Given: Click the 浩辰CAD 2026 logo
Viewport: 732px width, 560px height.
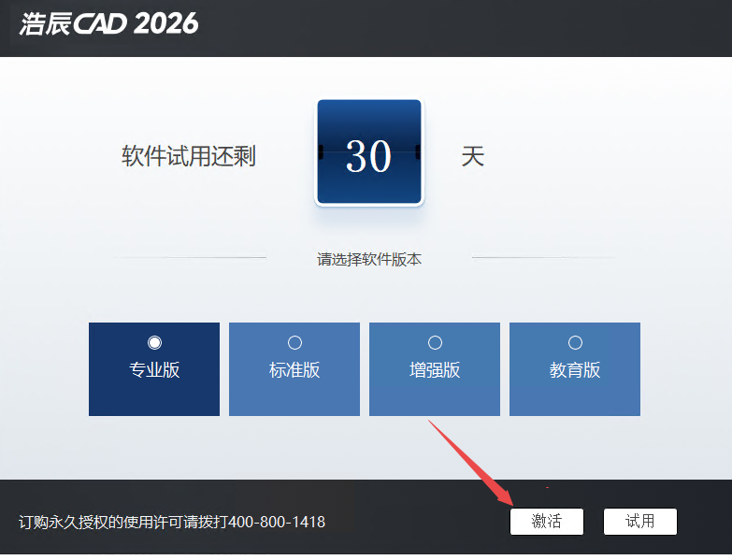Looking at the screenshot, I should (109, 24).
